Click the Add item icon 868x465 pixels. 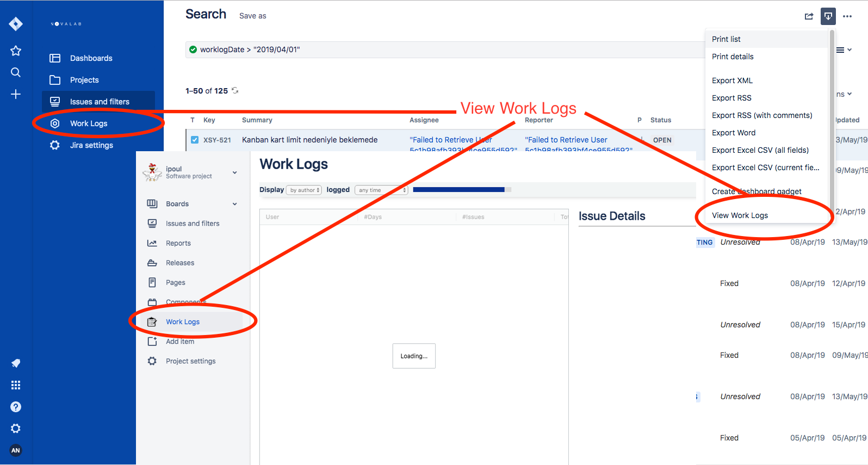pyautogui.click(x=152, y=341)
